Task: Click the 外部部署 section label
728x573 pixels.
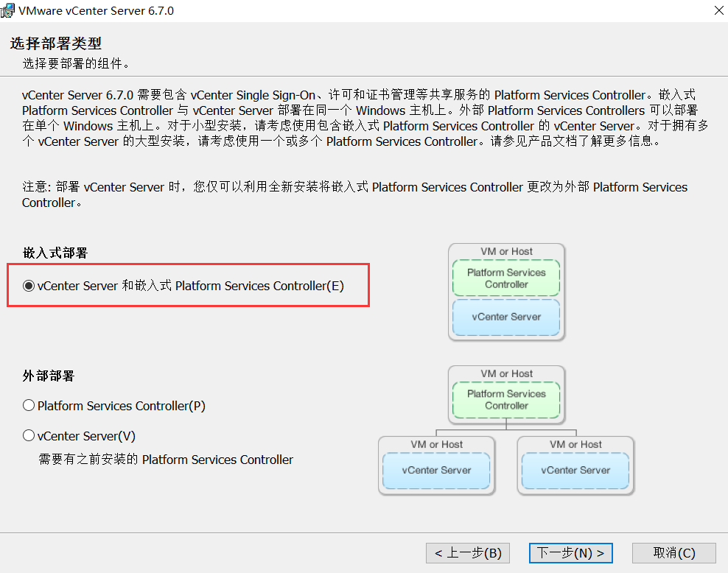Action: pos(49,376)
